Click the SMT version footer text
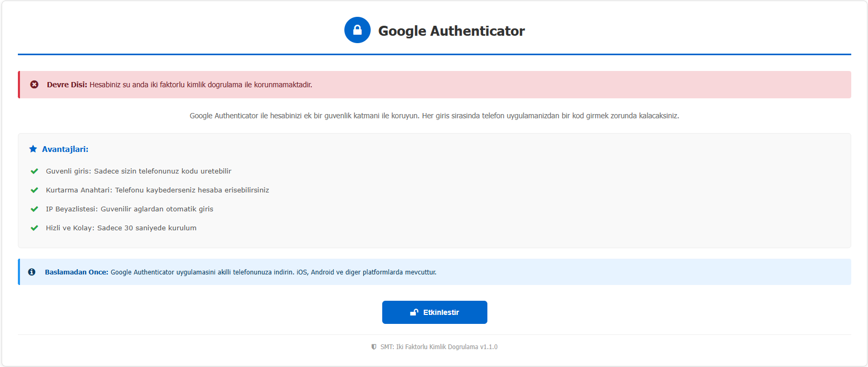868x367 pixels. pos(439,347)
